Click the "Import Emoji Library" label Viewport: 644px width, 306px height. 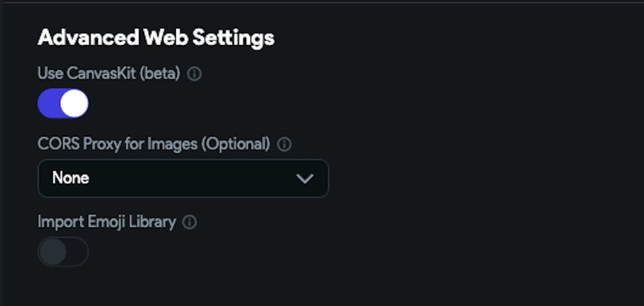point(107,222)
